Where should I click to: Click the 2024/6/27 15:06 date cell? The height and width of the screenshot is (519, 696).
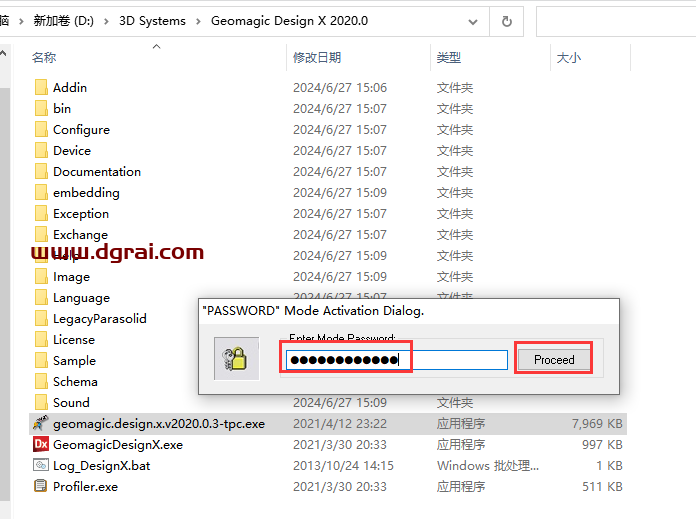(x=340, y=87)
